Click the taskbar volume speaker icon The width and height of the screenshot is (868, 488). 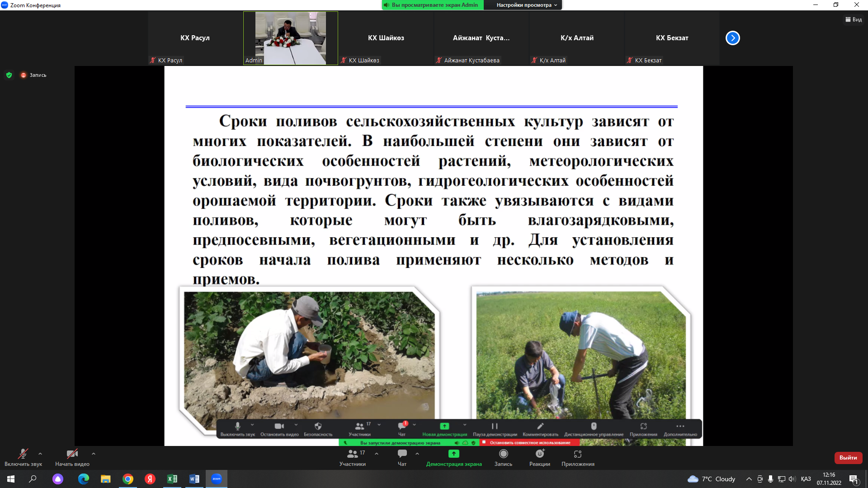coord(792,479)
